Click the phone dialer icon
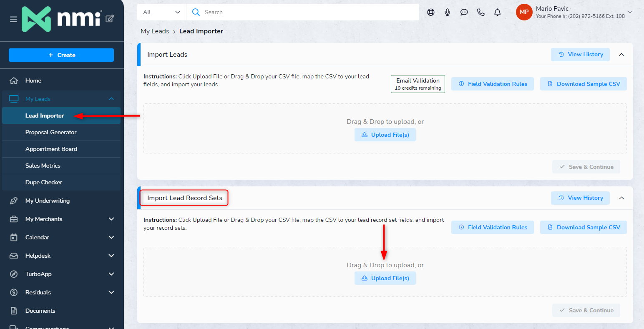The image size is (644, 329). tap(481, 12)
